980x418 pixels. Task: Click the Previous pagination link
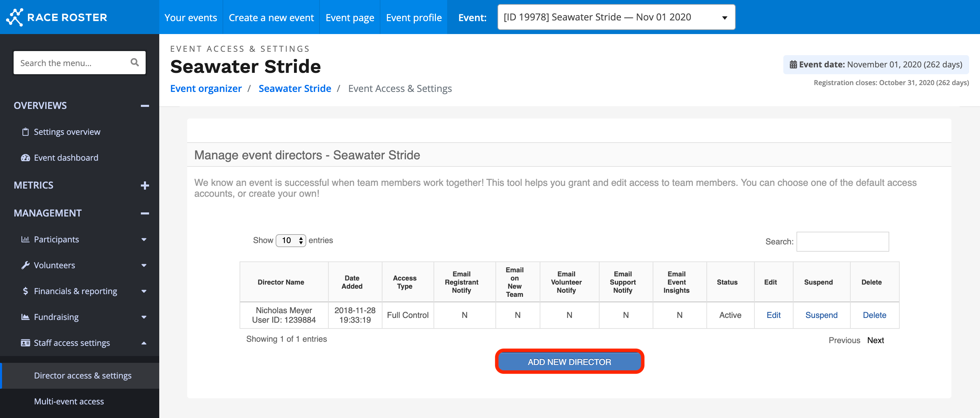click(844, 340)
